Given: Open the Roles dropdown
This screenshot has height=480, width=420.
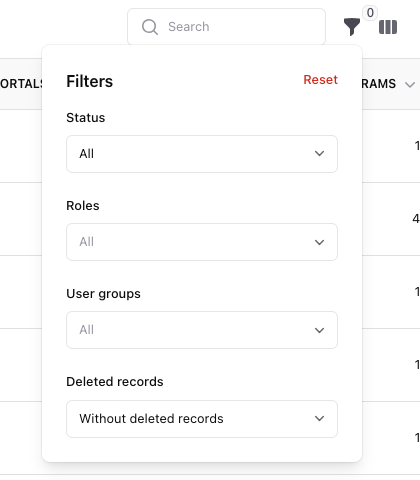Looking at the screenshot, I should [202, 242].
